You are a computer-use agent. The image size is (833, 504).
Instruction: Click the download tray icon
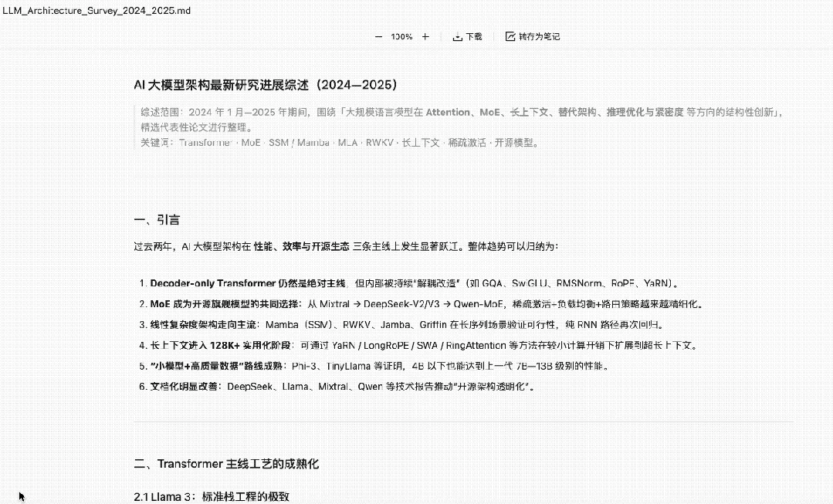click(457, 36)
